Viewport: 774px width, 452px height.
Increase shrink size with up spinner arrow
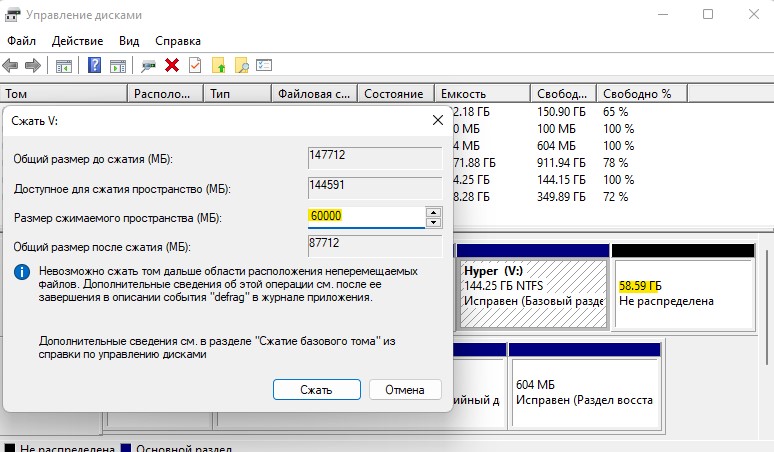point(433,212)
